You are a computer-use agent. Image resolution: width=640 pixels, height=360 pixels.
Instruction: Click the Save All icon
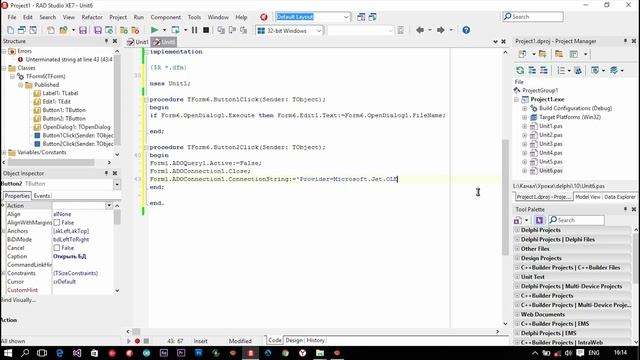tap(98, 30)
